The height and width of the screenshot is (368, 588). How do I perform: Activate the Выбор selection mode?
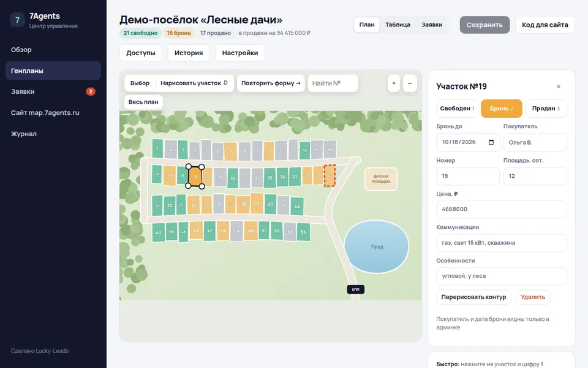coord(140,83)
